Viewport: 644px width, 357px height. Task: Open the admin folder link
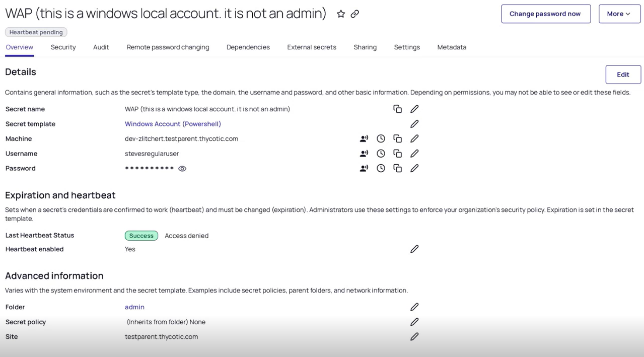tap(134, 307)
